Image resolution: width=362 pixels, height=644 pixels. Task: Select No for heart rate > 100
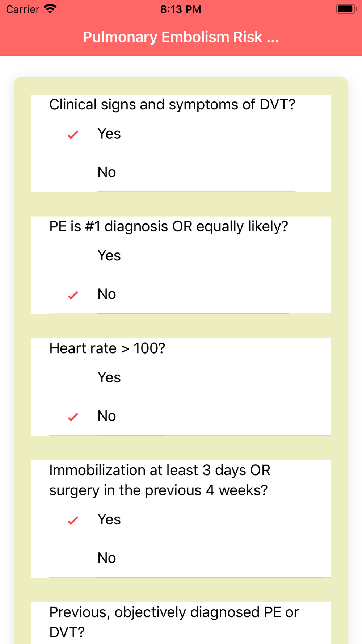coord(107,416)
